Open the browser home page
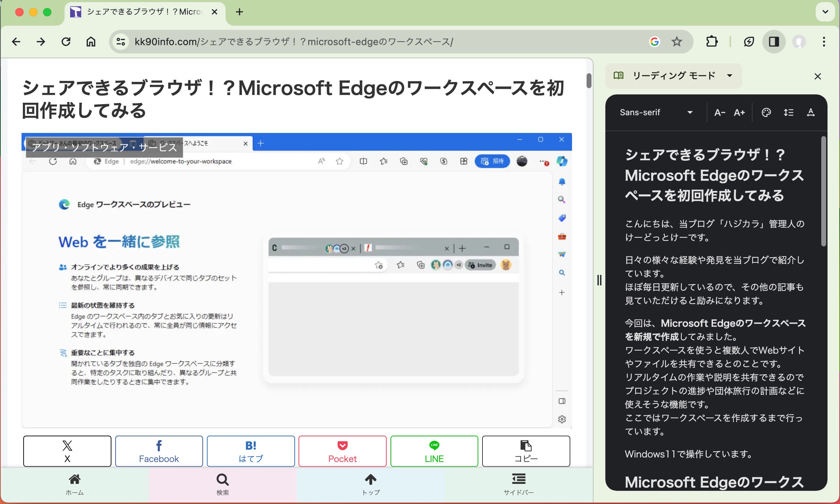The height and width of the screenshot is (504, 840). tap(91, 42)
